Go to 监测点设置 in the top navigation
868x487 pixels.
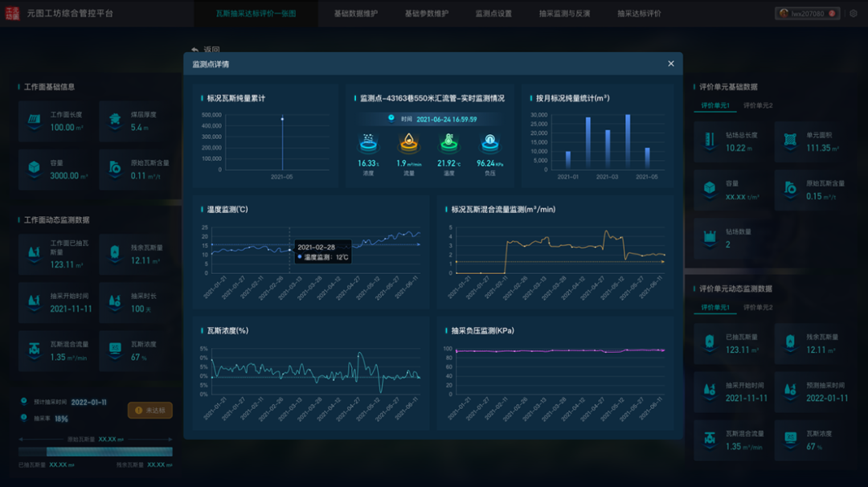coord(493,14)
